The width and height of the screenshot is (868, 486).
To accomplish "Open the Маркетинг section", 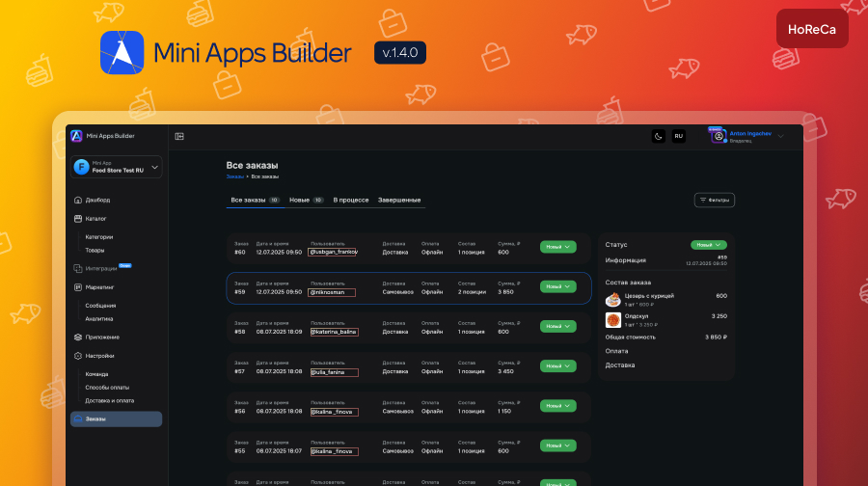I will (99, 287).
